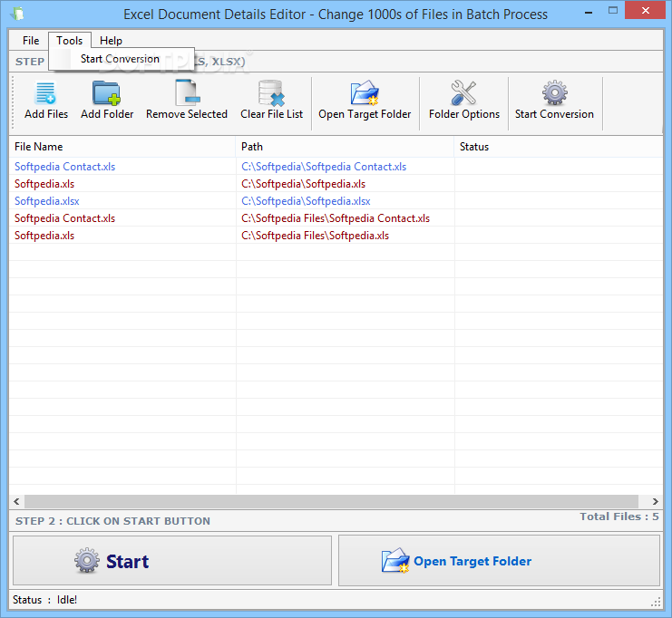Click the application icon in title bar
The height and width of the screenshot is (618, 672).
(x=18, y=14)
